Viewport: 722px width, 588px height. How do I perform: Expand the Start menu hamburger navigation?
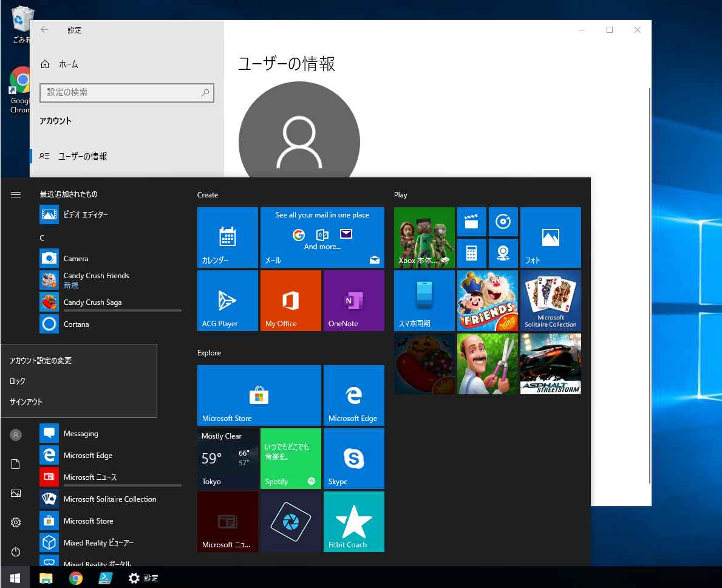(16, 195)
